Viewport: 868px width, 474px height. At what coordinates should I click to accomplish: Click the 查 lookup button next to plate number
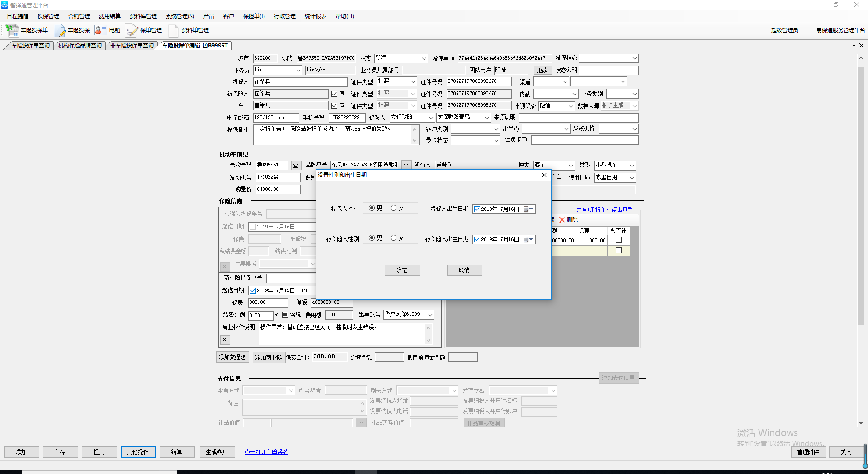click(296, 165)
